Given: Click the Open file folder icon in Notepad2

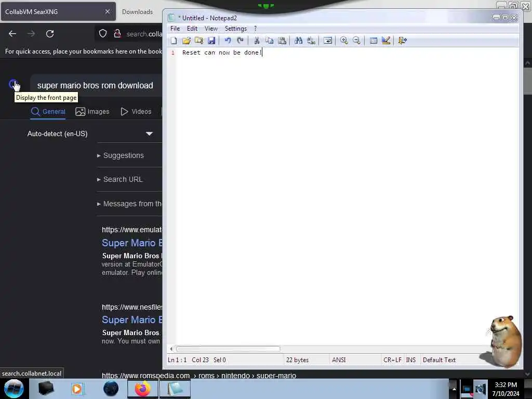Looking at the screenshot, I should (x=187, y=41).
